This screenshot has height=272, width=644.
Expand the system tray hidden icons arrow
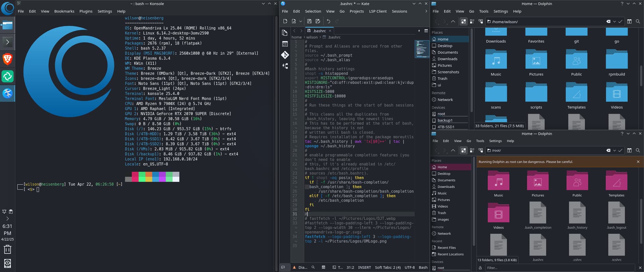(7, 219)
